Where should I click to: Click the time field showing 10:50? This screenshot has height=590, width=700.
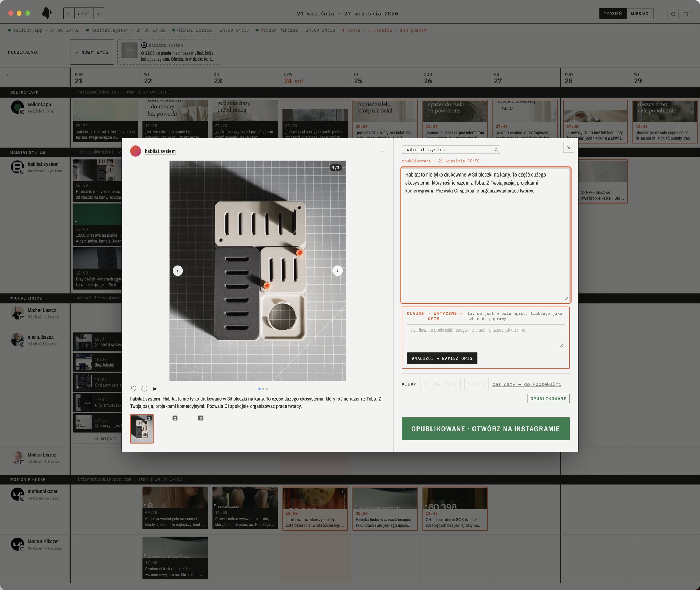pos(476,384)
